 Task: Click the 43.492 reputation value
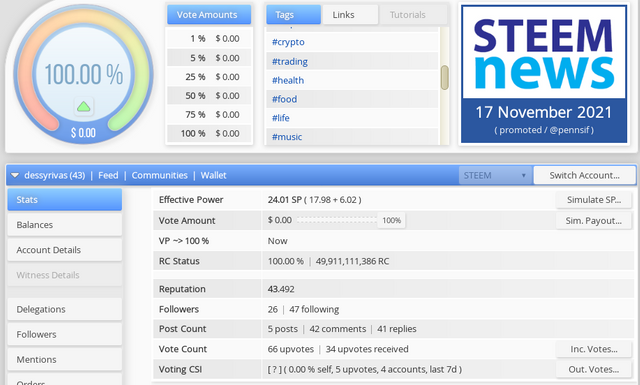pyautogui.click(x=281, y=289)
